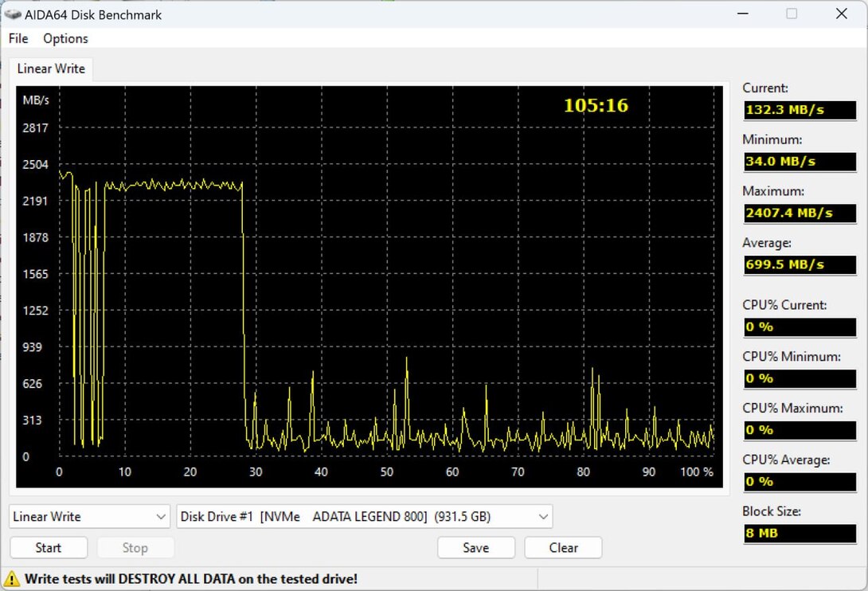Screen dimensions: 868x591
Task: Click the greyed-out Stop button
Action: [135, 548]
